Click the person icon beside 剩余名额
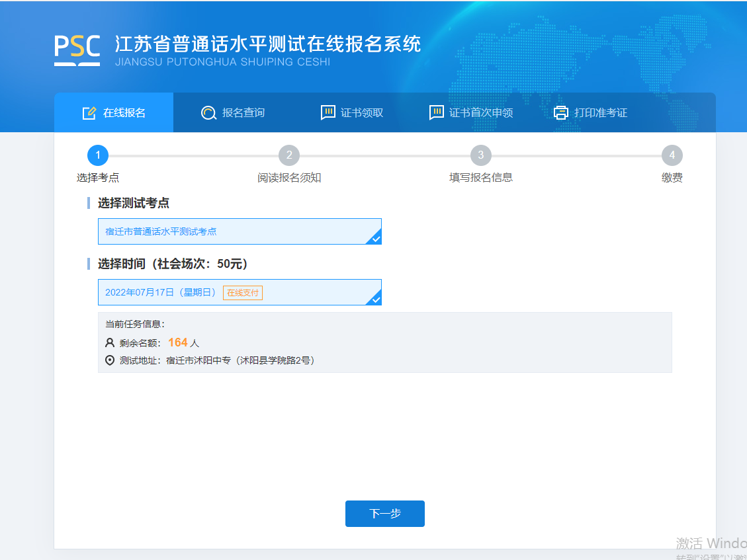This screenshot has width=747, height=560. pos(110,343)
